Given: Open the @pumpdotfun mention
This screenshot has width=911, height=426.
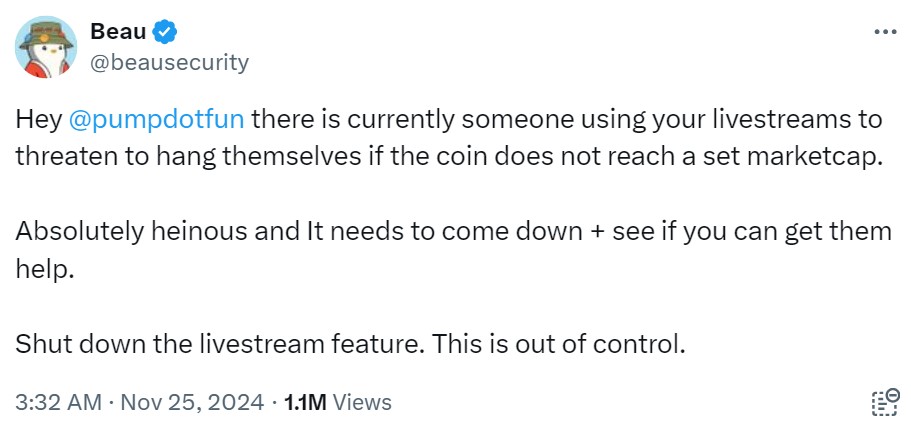Looking at the screenshot, I should click(156, 120).
